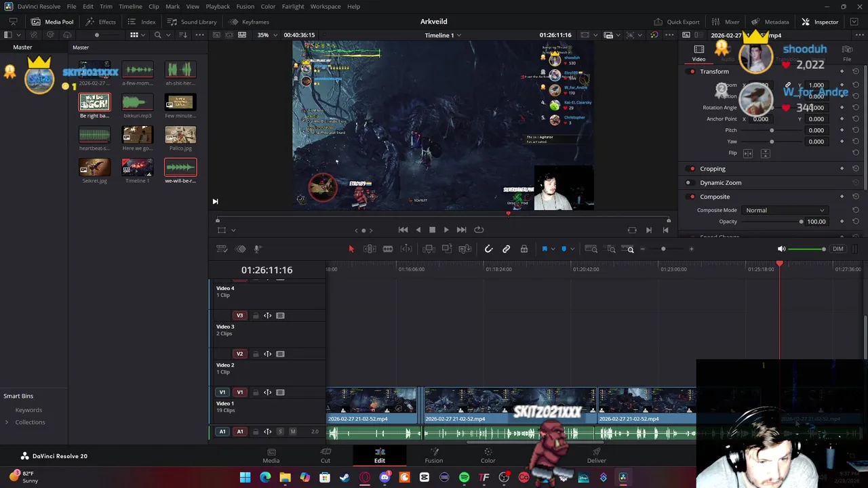The image size is (868, 488).
Task: Click the Full Extent Zoom icon
Action: click(591, 249)
